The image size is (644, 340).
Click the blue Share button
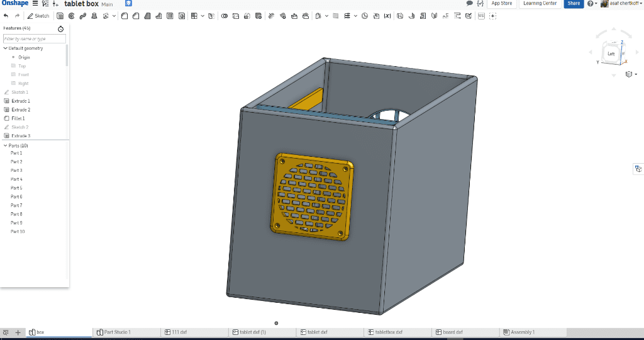574,3
